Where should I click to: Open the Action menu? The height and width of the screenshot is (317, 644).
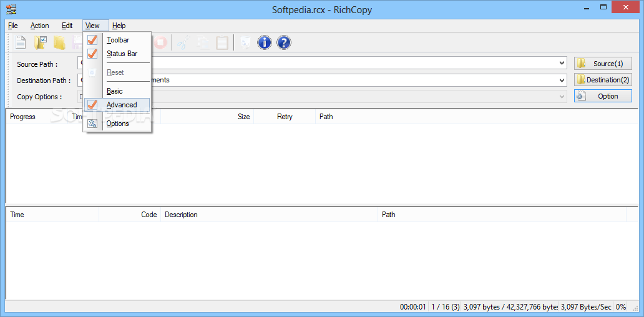coord(40,26)
